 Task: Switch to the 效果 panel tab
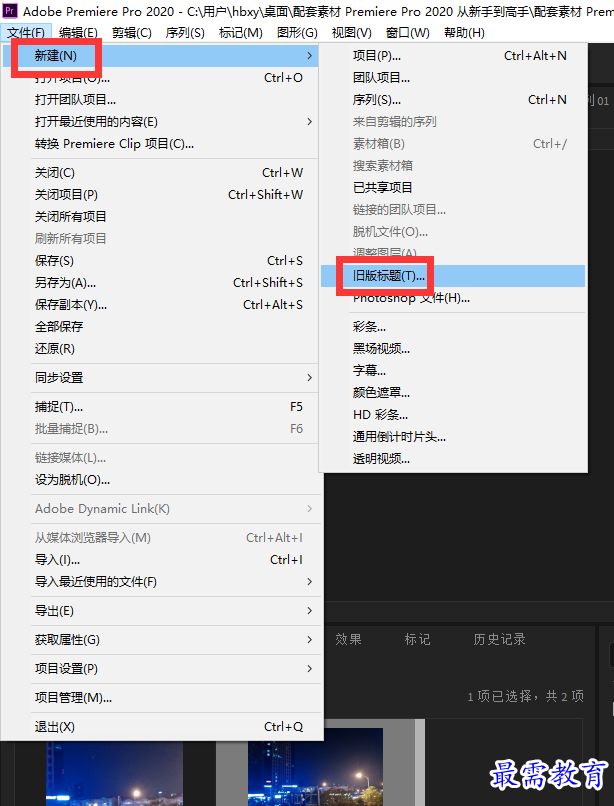(x=349, y=639)
